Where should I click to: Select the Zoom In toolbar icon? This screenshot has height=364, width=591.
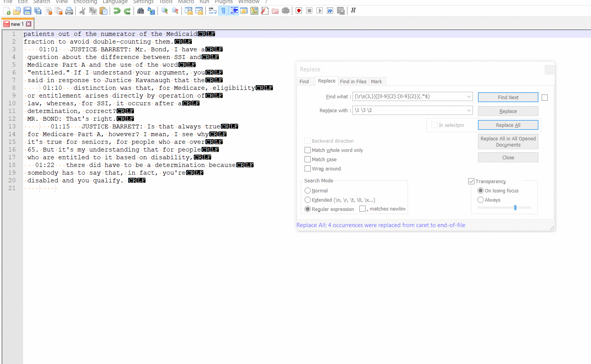tap(164, 11)
